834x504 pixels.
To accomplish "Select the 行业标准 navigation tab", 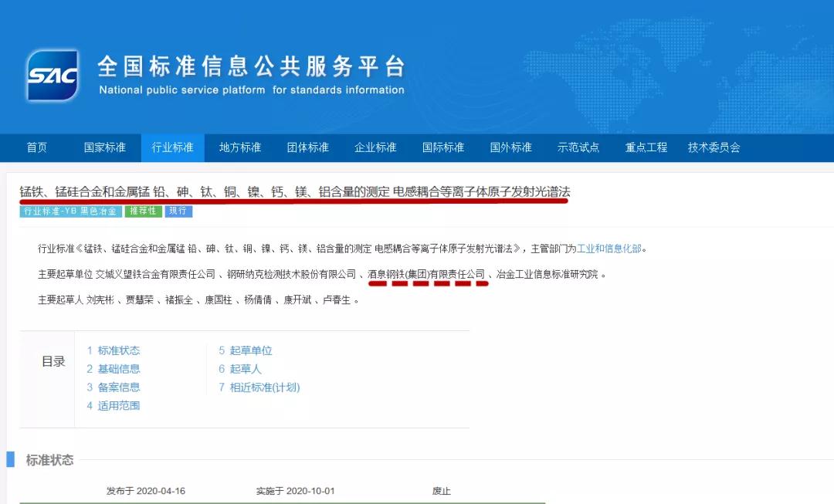I will pos(172,147).
